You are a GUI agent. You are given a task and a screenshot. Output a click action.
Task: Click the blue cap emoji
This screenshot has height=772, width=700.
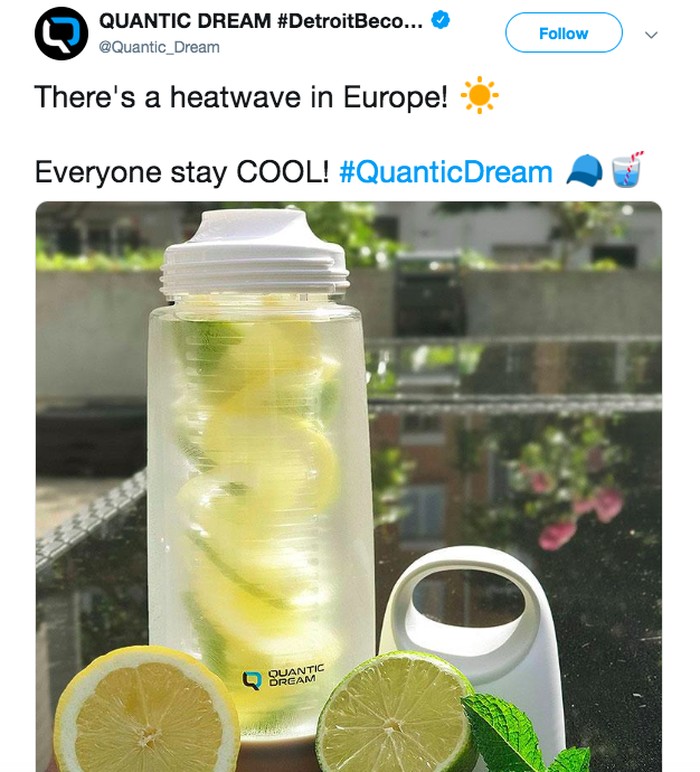pyautogui.click(x=584, y=172)
